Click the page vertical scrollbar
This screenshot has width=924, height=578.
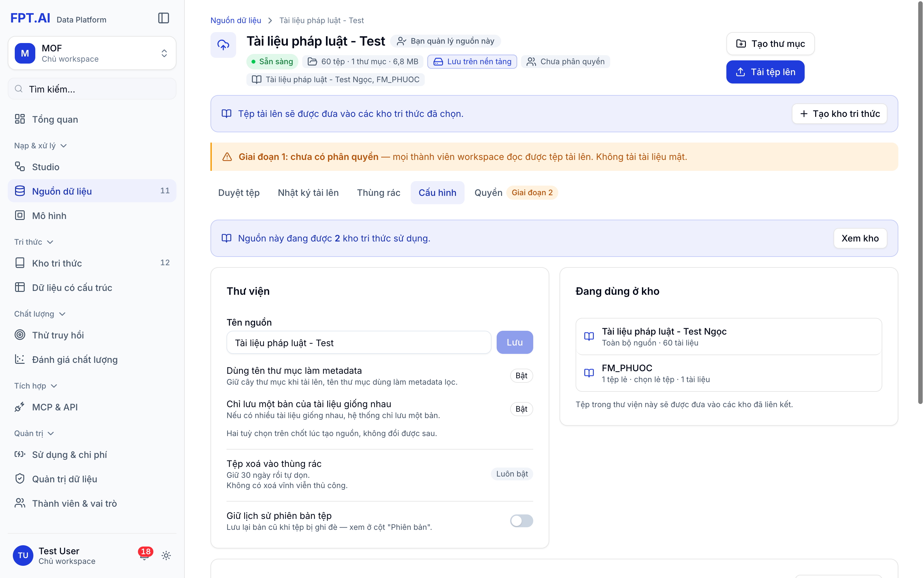point(920,203)
